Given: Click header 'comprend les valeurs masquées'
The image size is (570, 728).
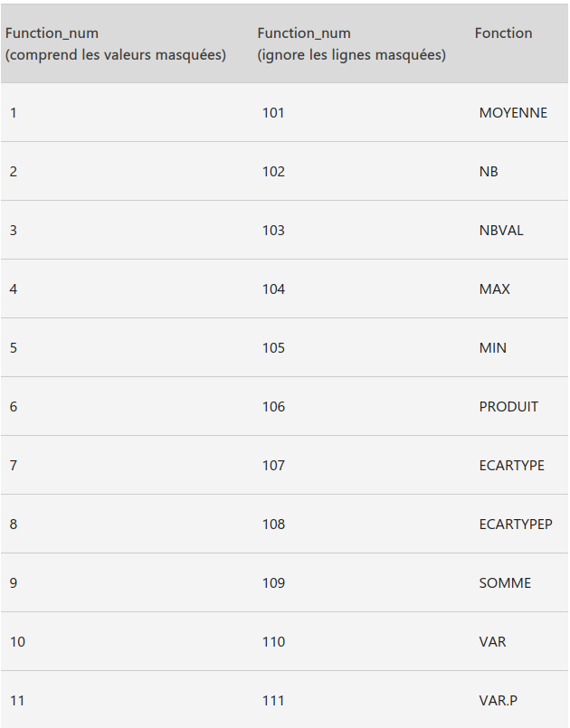Looking at the screenshot, I should pyautogui.click(x=116, y=55).
